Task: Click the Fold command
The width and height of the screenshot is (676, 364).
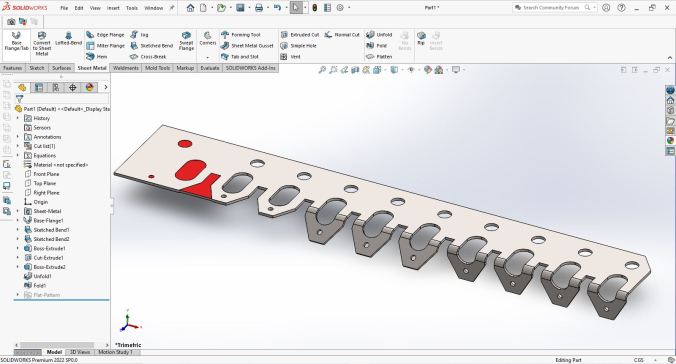Action: point(376,46)
